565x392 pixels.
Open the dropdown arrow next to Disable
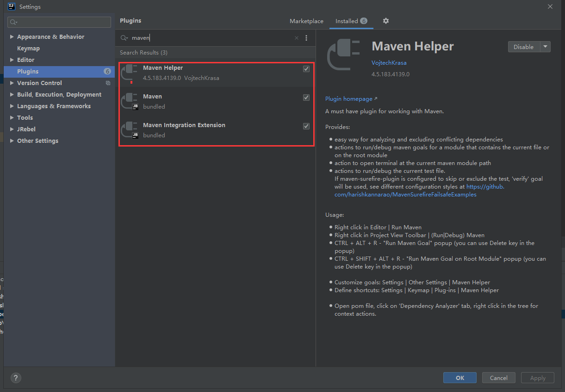pyautogui.click(x=545, y=47)
